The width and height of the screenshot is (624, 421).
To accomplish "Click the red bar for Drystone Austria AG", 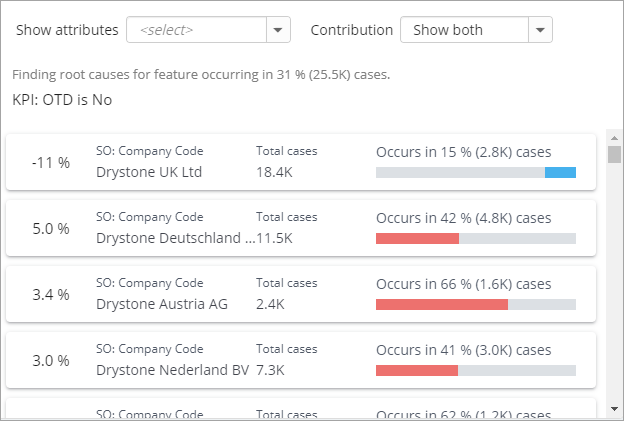I will click(442, 304).
